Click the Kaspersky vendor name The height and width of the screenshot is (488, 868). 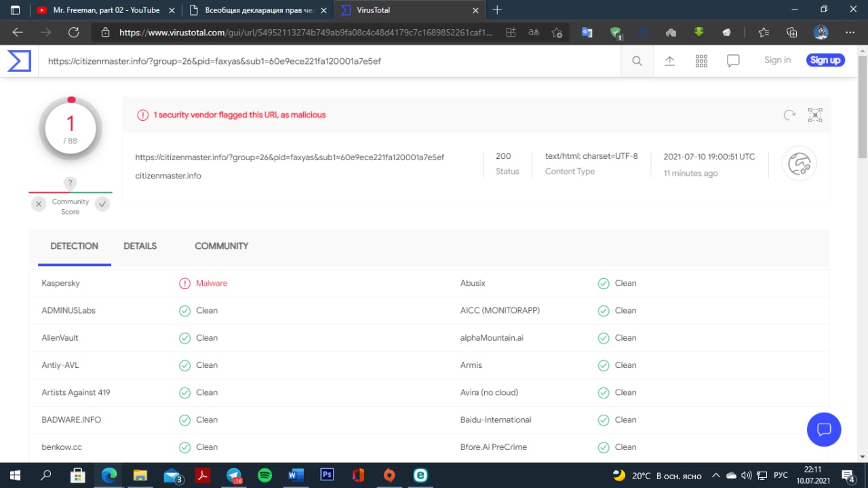pos(60,283)
